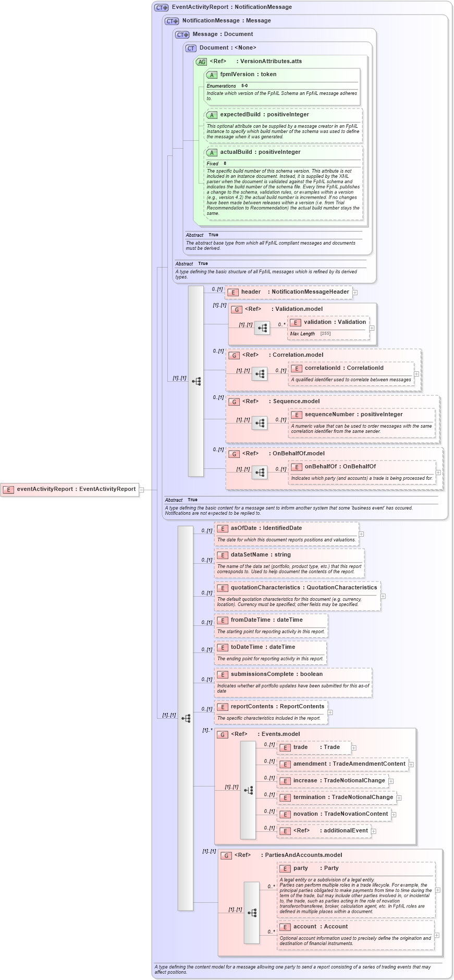Click the A icon beside actualBuild
The image size is (454, 980).
point(212,152)
